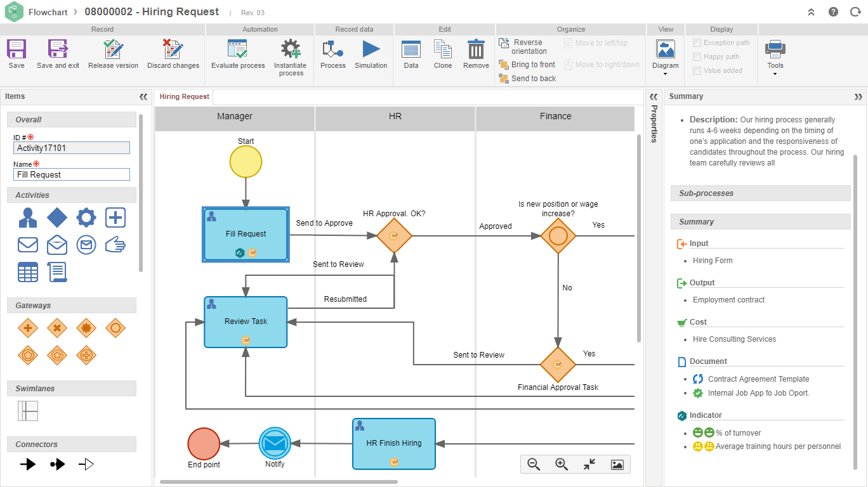This screenshot has height=487, width=868.
Task: Select the user task activity icon
Action: 28,217
